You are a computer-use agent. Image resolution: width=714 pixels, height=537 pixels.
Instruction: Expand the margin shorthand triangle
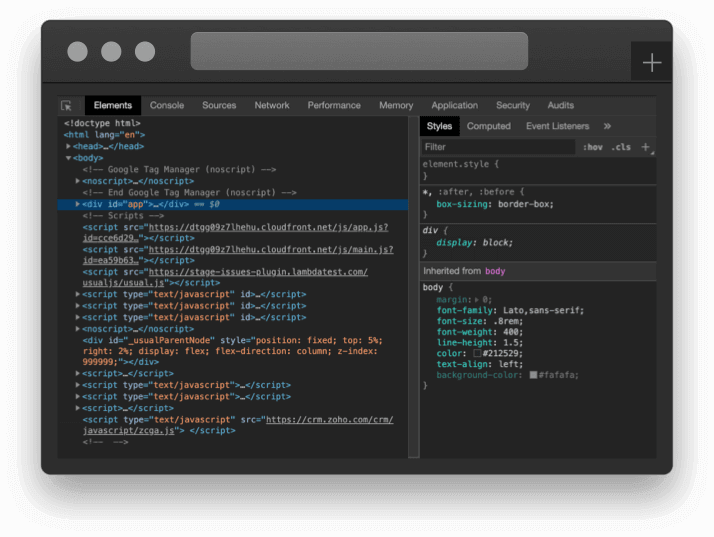[x=477, y=300]
